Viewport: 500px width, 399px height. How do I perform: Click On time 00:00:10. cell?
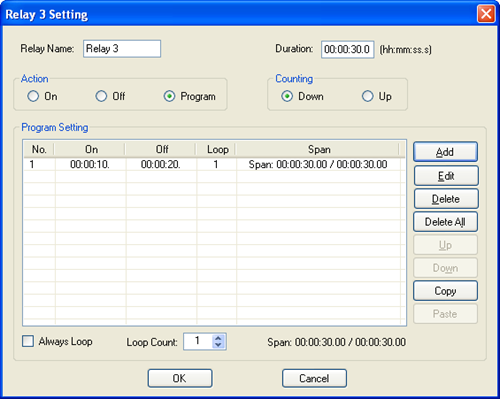(x=90, y=164)
